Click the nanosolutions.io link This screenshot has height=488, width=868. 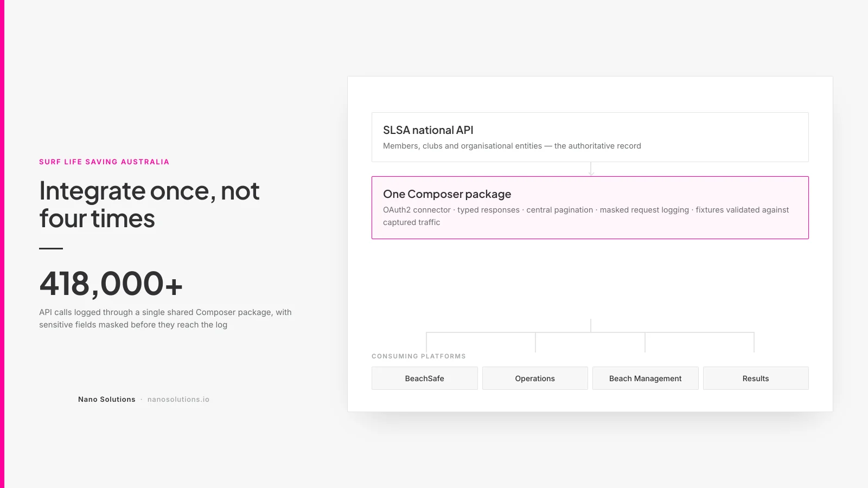(x=178, y=400)
